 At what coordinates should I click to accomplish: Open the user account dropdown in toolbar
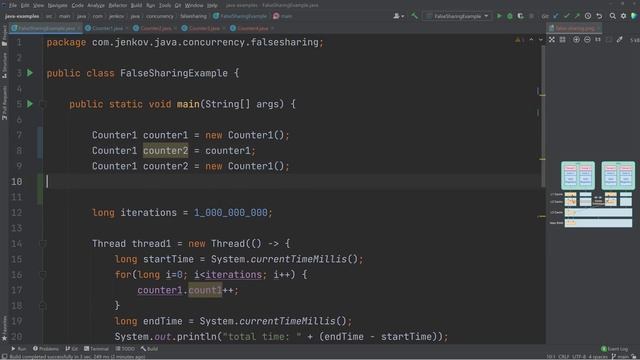point(399,16)
